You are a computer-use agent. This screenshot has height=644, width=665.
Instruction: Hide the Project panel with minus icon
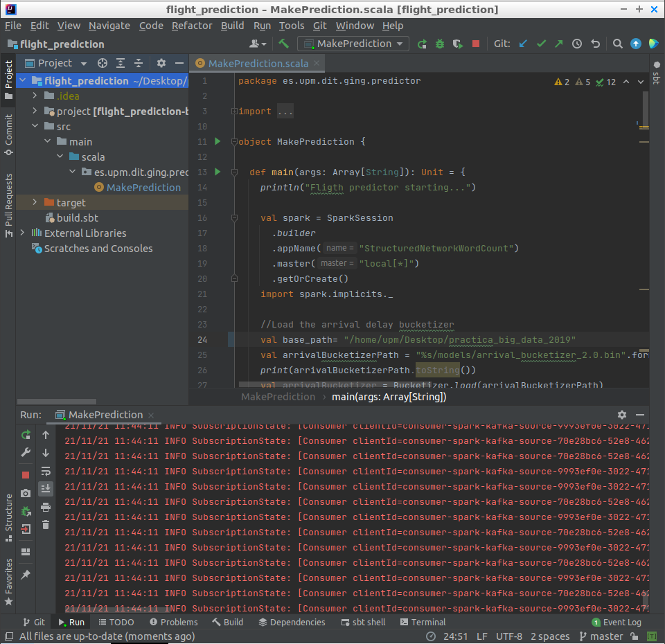(179, 63)
